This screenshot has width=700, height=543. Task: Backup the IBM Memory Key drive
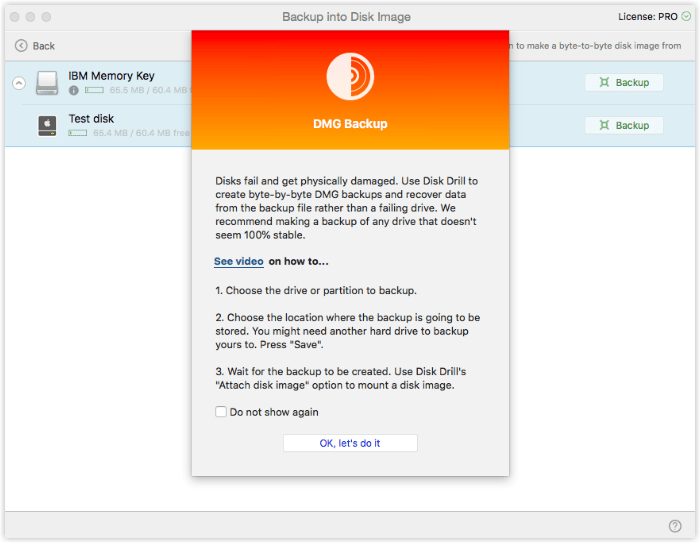[x=624, y=83]
